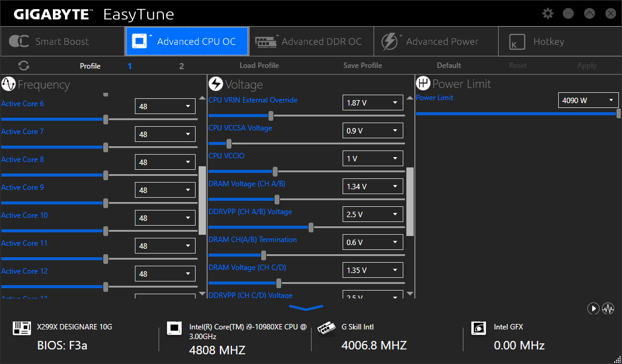Screen dimensions: 622x364
Task: Click the DRAM CH(A/B) Termination slider handle
Action: [x=264, y=255]
